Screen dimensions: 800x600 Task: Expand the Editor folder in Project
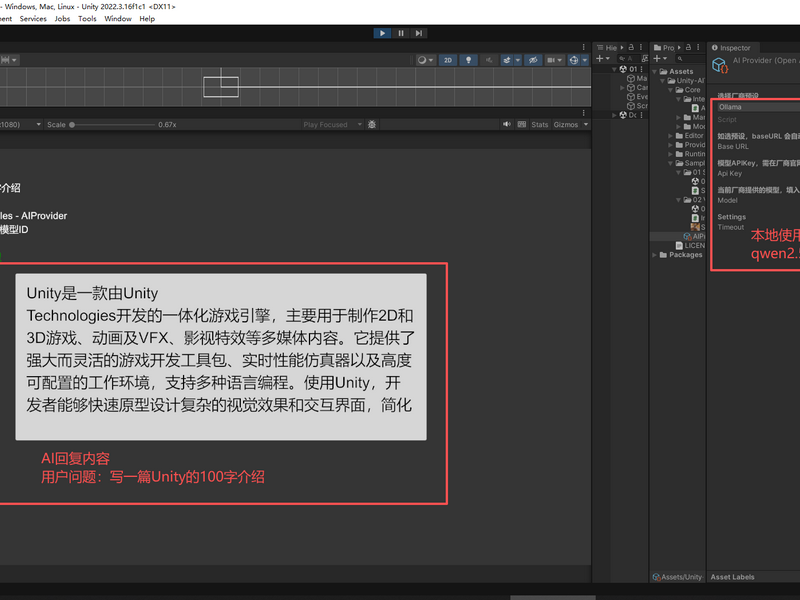click(x=670, y=136)
